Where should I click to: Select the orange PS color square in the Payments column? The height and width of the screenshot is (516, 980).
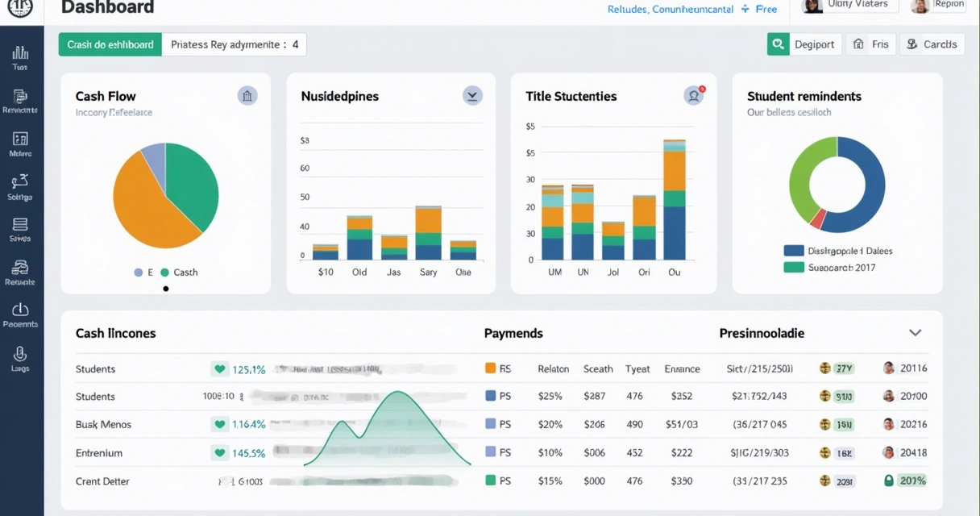tap(492, 368)
